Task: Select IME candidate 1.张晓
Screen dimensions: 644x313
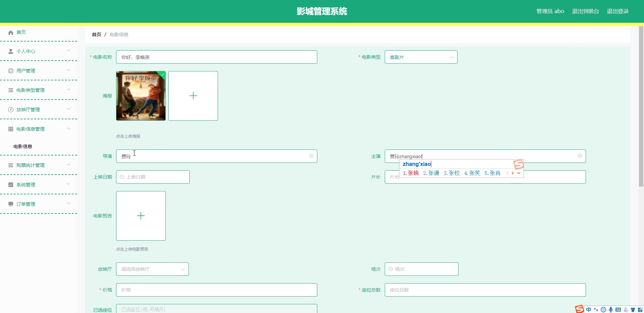Action: (411, 173)
